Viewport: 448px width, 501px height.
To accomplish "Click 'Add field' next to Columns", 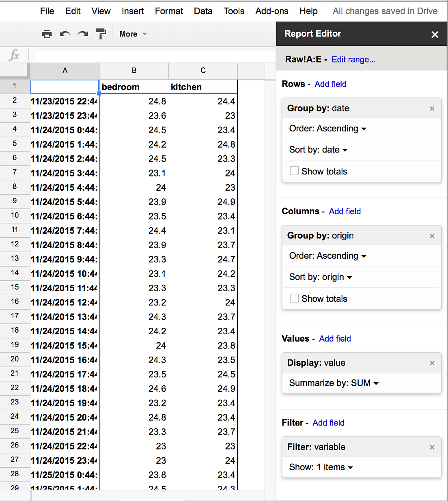I will [345, 211].
